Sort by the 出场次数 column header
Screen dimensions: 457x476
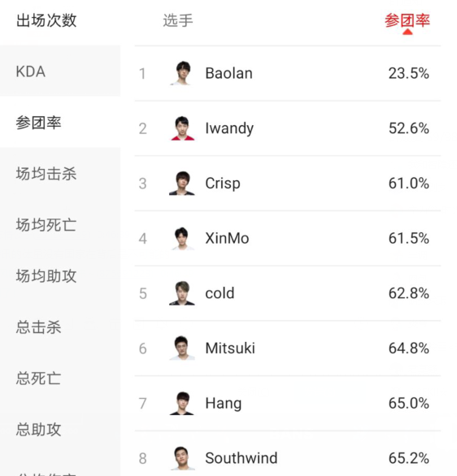point(46,20)
